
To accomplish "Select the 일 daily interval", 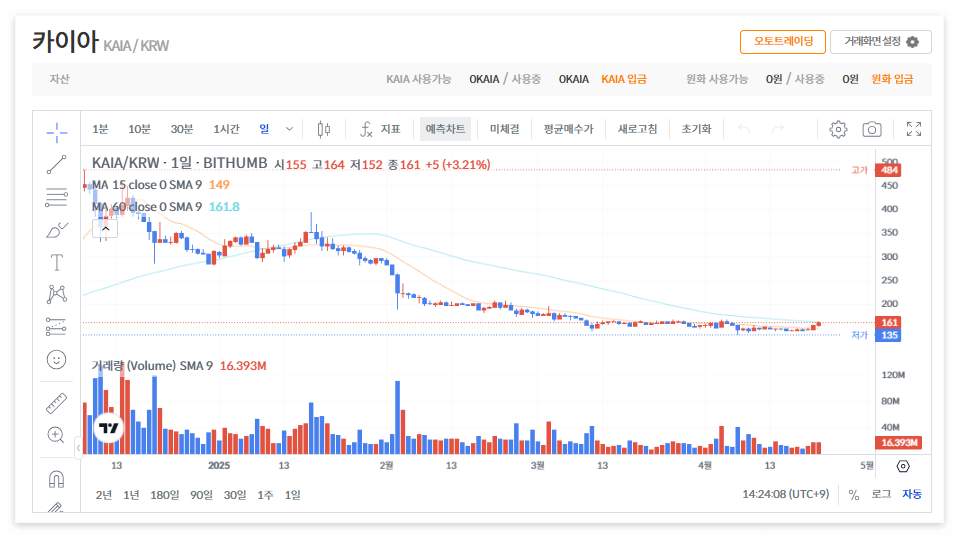I will [264, 129].
